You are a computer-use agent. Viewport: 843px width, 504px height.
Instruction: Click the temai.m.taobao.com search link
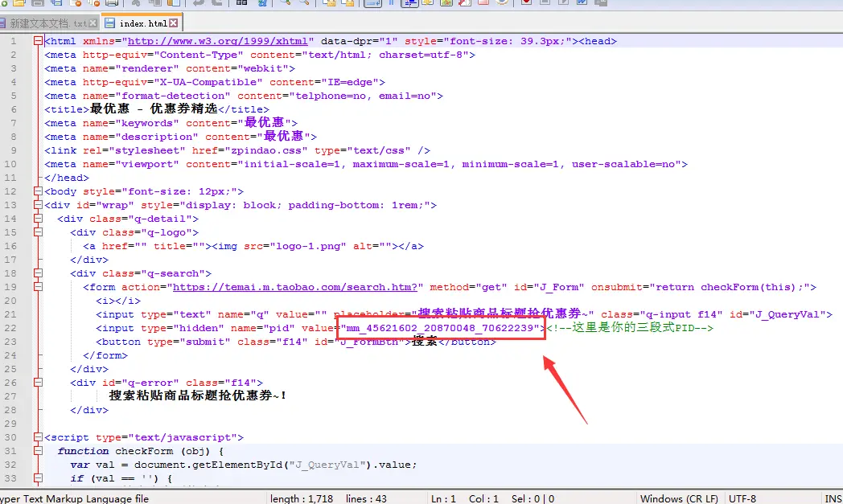click(x=298, y=287)
